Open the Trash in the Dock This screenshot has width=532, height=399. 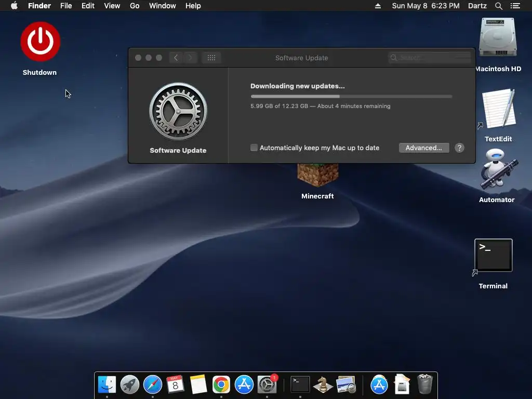pos(425,385)
